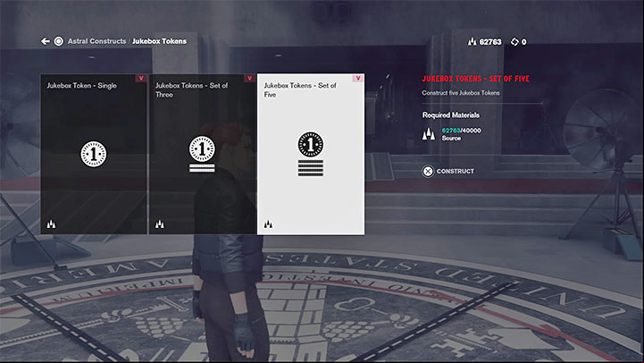Viewport: 644px width, 363px height.
Task: Click the V badge on Set of Three card
Action: (249, 78)
